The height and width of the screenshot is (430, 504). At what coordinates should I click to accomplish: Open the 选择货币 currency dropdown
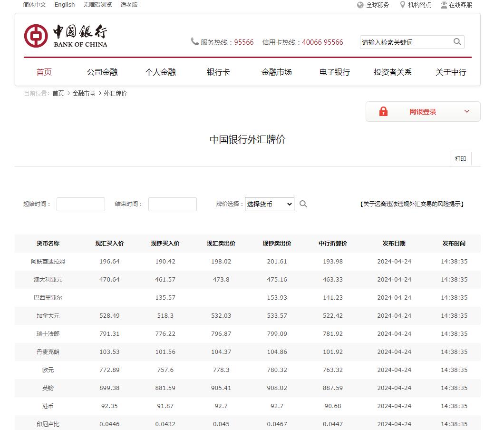pyautogui.click(x=269, y=204)
